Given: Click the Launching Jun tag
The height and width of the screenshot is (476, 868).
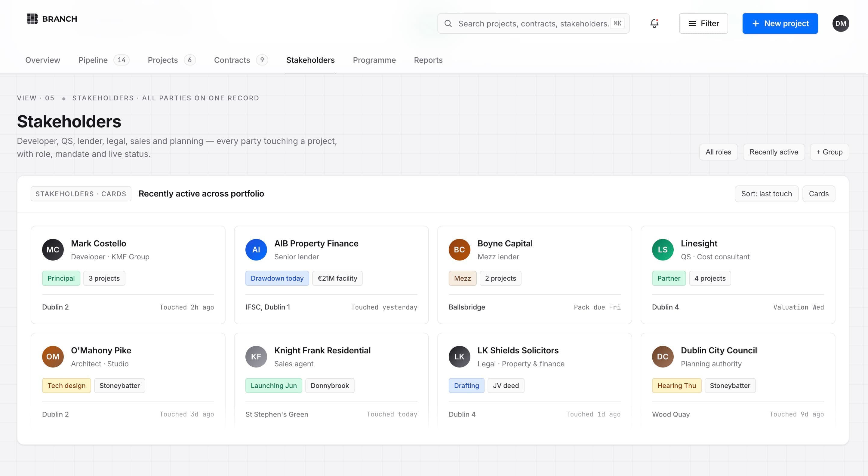Looking at the screenshot, I should click(274, 386).
